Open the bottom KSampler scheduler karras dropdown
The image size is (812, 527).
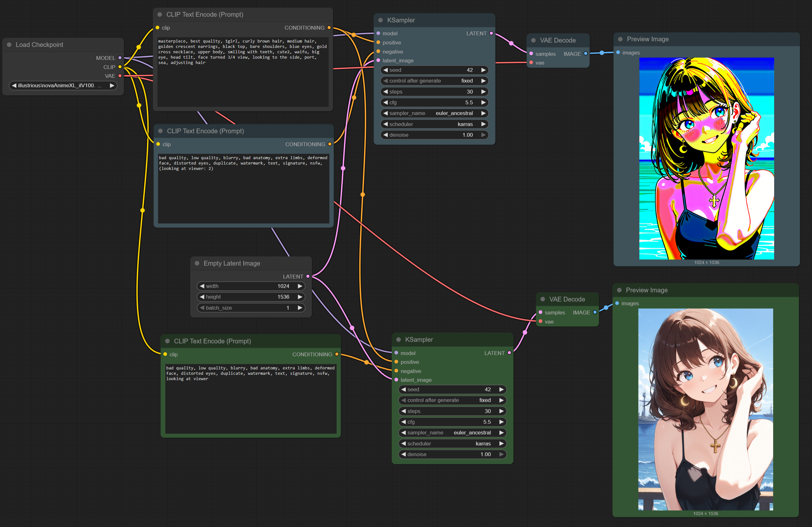pyautogui.click(x=452, y=443)
